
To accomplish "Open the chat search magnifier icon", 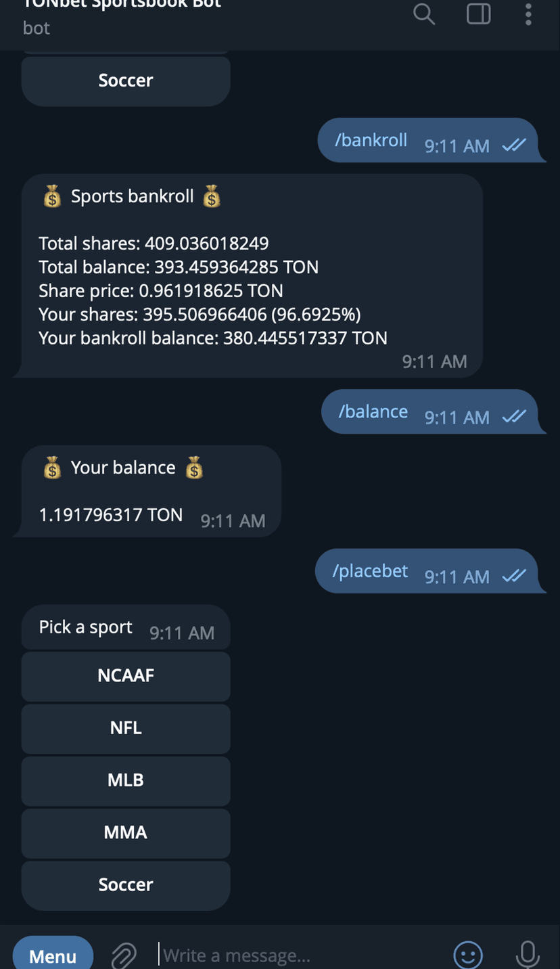I will (x=424, y=14).
